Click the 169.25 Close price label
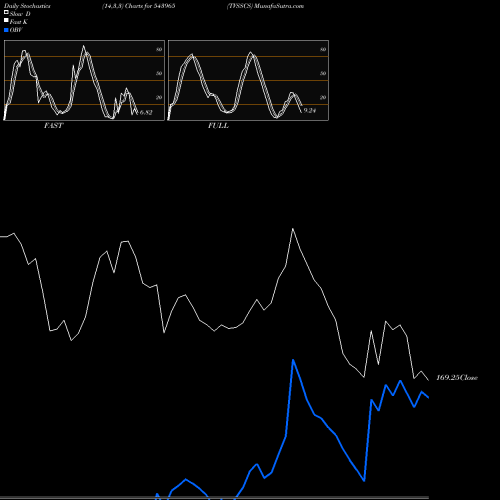500x500 pixels. click(x=457, y=377)
